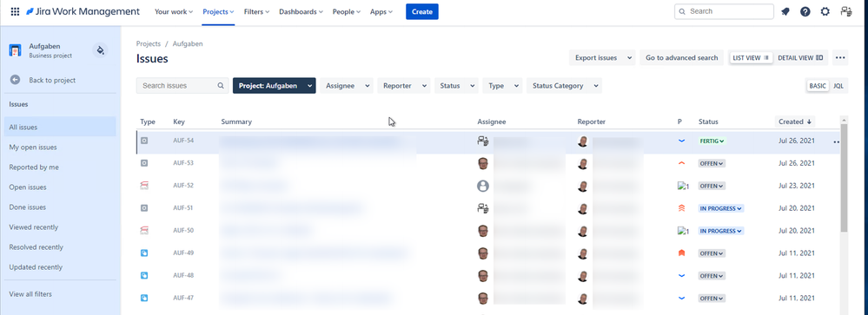
Task: Open the Dashboards menu
Action: tap(301, 11)
